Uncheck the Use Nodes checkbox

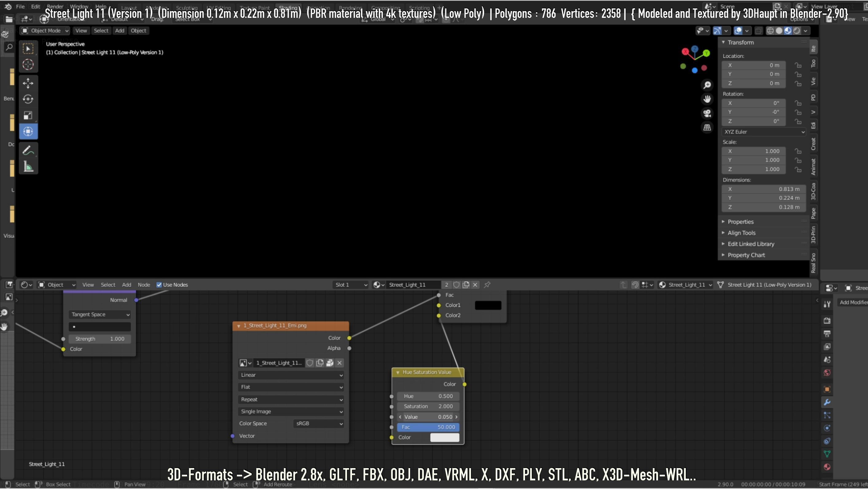pyautogui.click(x=159, y=284)
